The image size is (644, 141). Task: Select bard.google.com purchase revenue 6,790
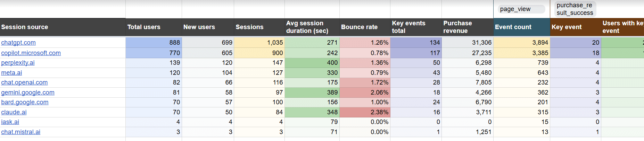468,102
